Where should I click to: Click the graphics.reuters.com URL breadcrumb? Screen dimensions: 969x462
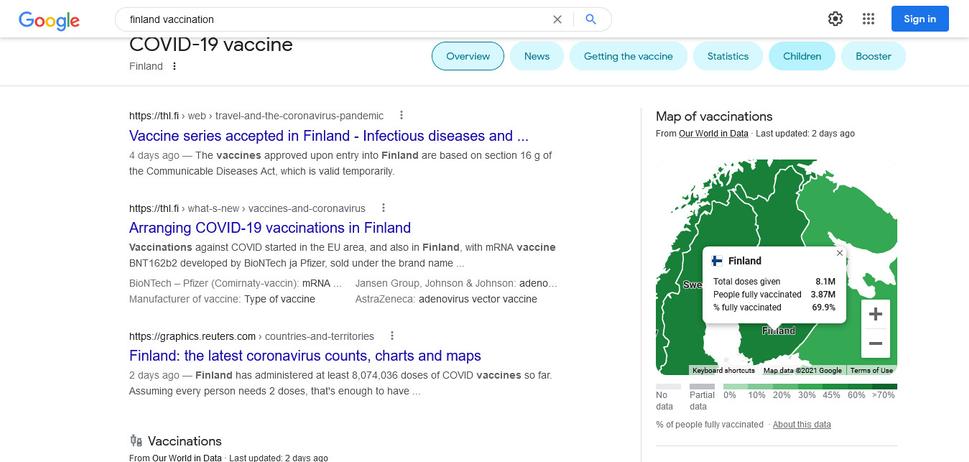[252, 337]
